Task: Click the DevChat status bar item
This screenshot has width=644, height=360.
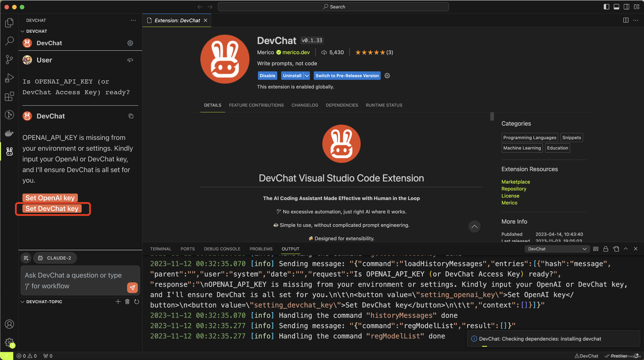Action: 586,356
